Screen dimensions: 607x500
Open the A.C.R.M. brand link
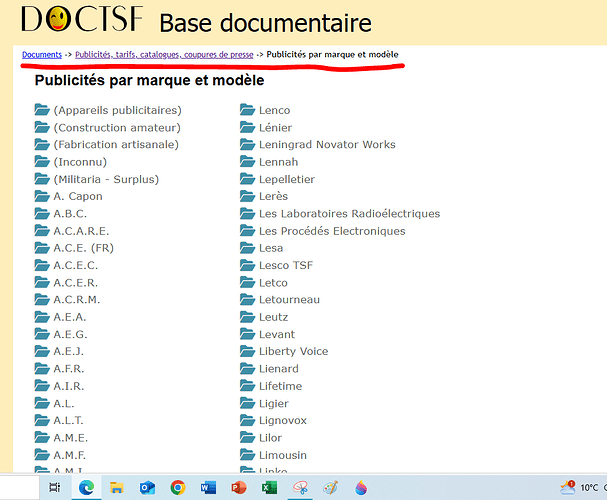[x=77, y=300]
